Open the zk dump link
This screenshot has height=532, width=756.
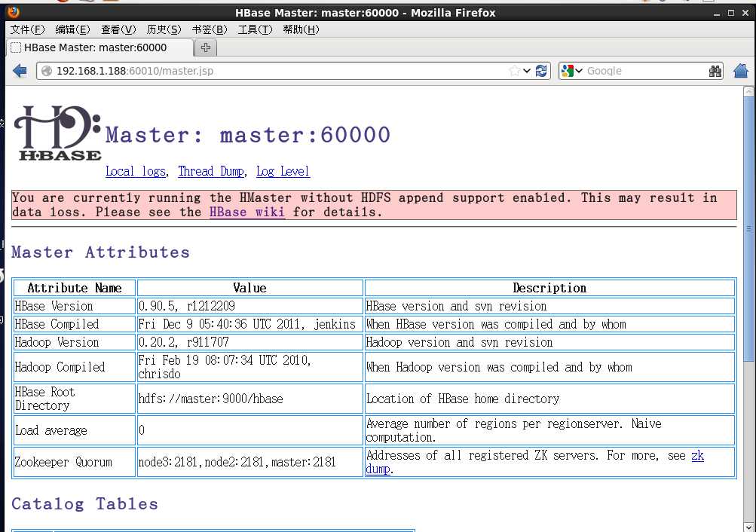pos(697,455)
